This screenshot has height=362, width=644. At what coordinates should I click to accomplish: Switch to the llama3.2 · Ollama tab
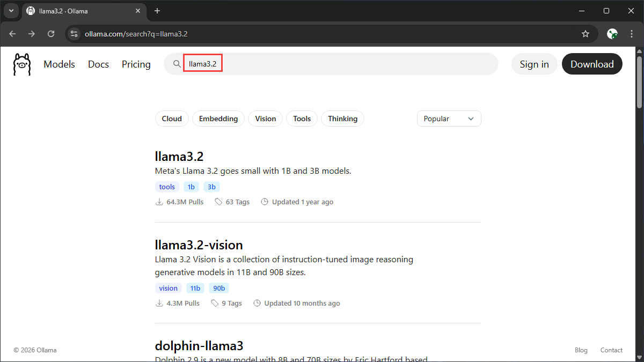coord(84,11)
